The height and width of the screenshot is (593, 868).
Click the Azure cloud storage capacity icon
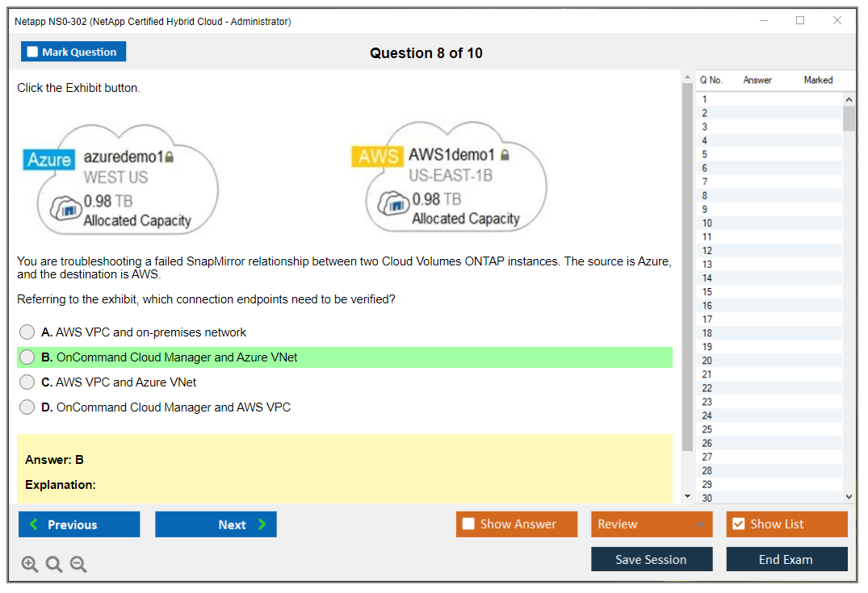(x=66, y=208)
